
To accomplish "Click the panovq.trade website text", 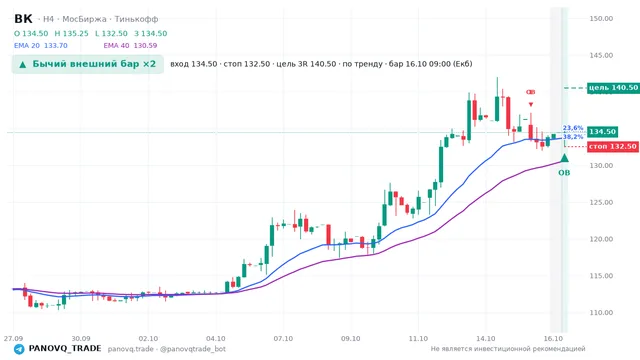I will [x=131, y=349].
